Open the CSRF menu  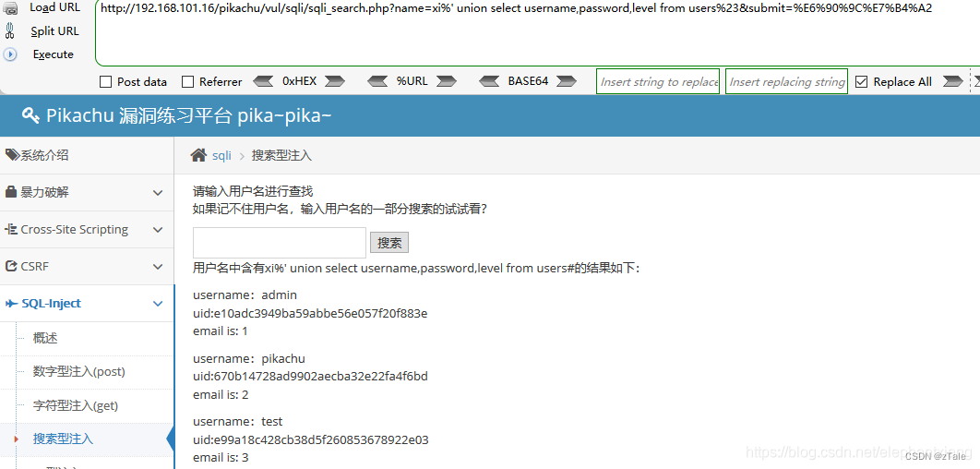pyautogui.click(x=87, y=267)
